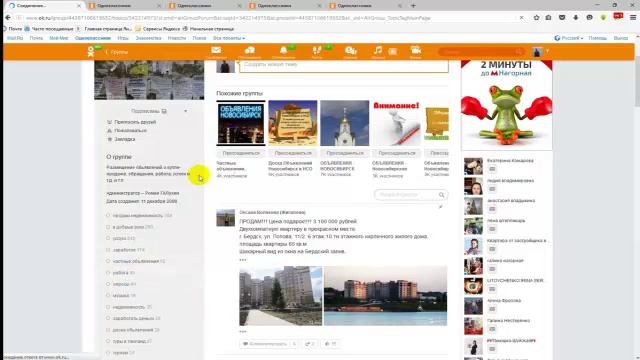The image size is (640, 360).
Task: Send message to Екатерина Комарова
Action: coord(492,169)
